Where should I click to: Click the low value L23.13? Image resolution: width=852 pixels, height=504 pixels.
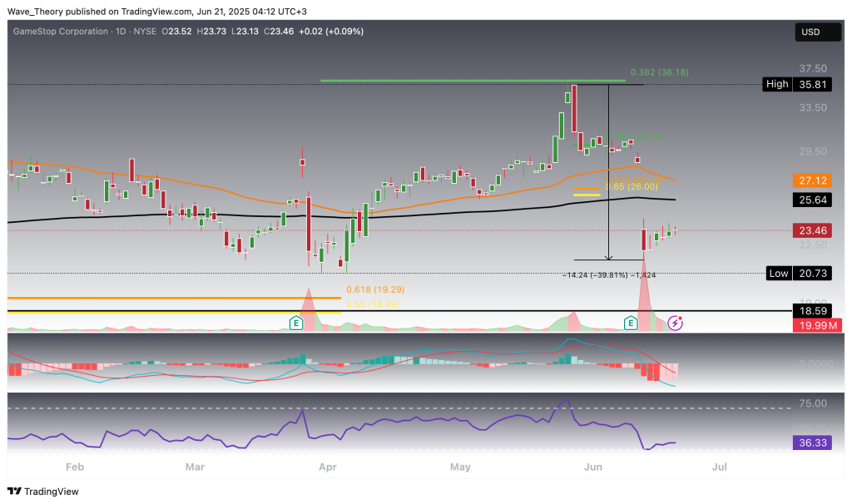[x=245, y=32]
